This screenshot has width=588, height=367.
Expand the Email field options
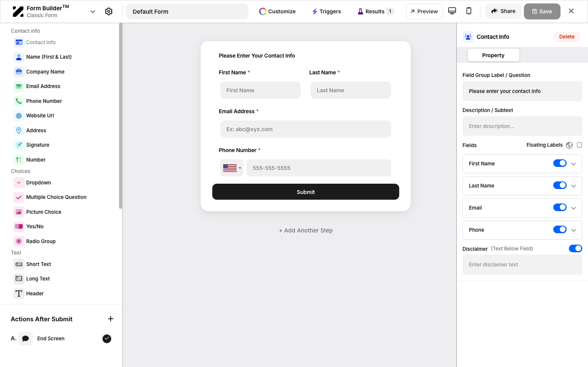tap(574, 208)
